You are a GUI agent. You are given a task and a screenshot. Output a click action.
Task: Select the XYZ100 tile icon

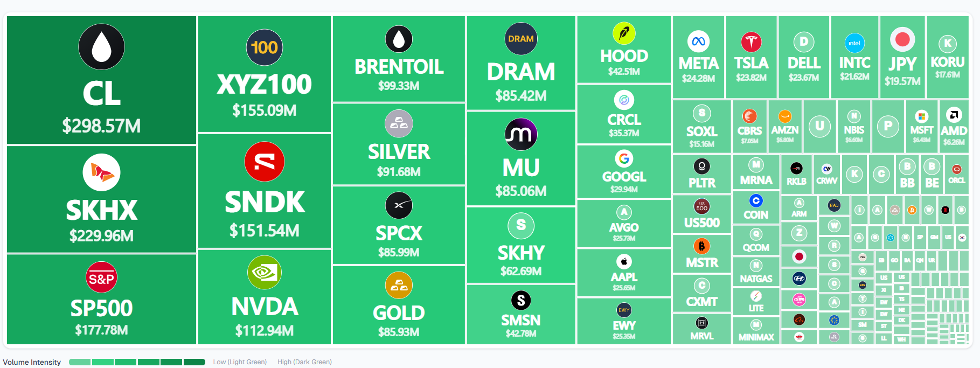[264, 47]
